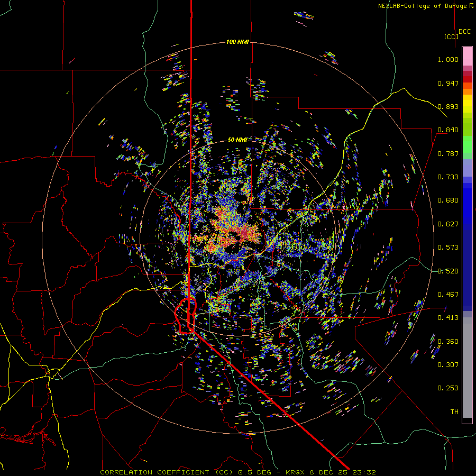Click the 0.413 legend value

pyautogui.click(x=448, y=318)
